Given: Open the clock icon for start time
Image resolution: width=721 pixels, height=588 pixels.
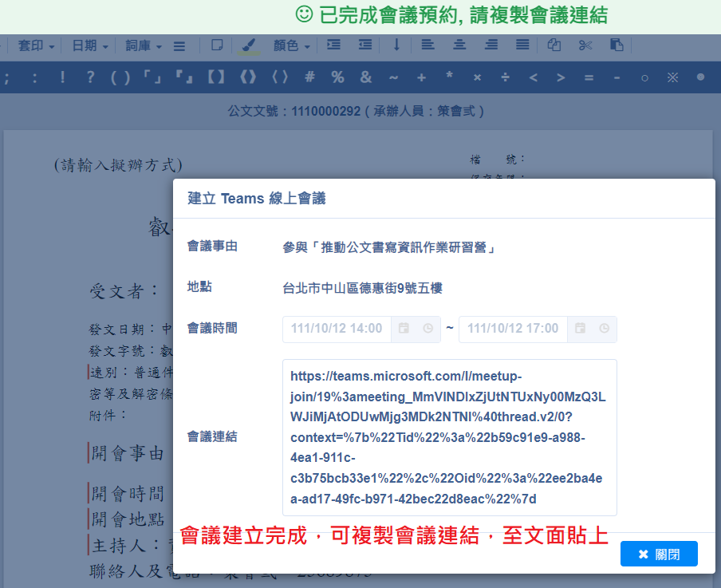Looking at the screenshot, I should coord(428,329).
